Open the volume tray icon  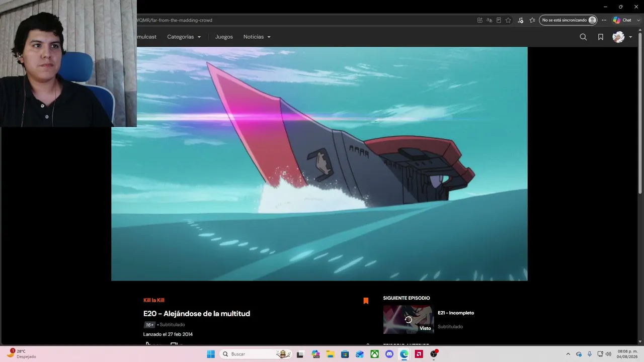pyautogui.click(x=608, y=354)
